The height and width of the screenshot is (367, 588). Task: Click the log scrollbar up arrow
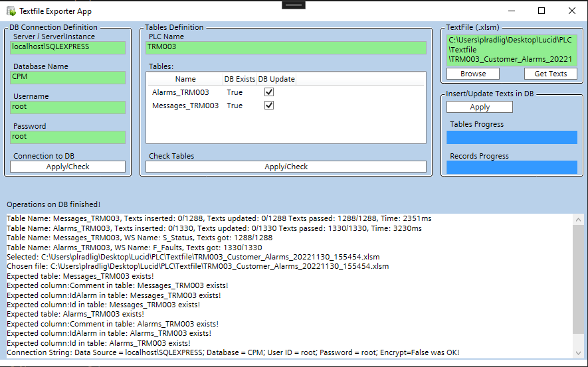click(578, 220)
